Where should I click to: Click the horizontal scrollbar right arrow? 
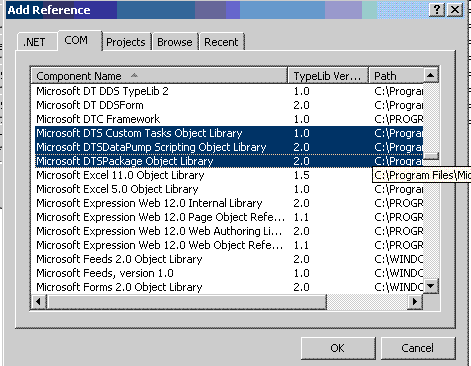(415, 302)
